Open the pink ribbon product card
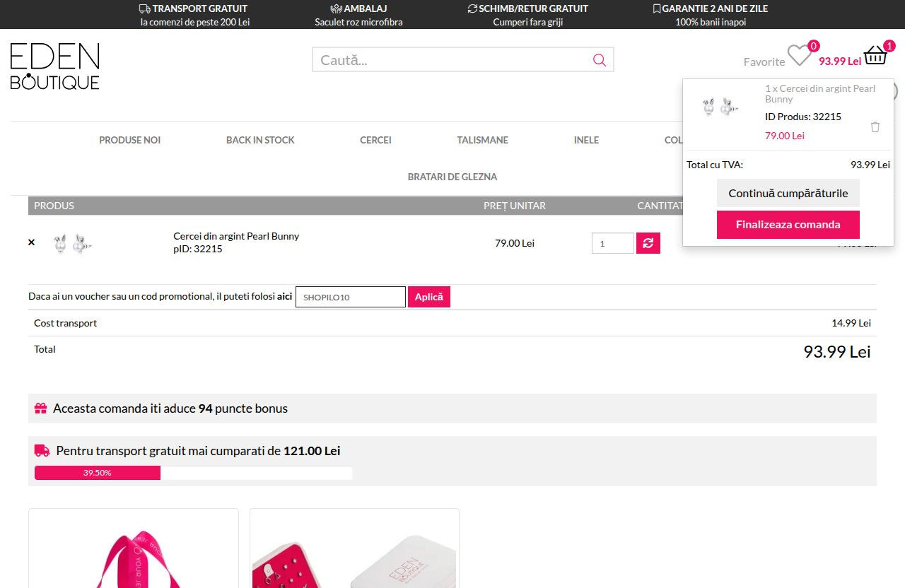 pyautogui.click(x=134, y=548)
